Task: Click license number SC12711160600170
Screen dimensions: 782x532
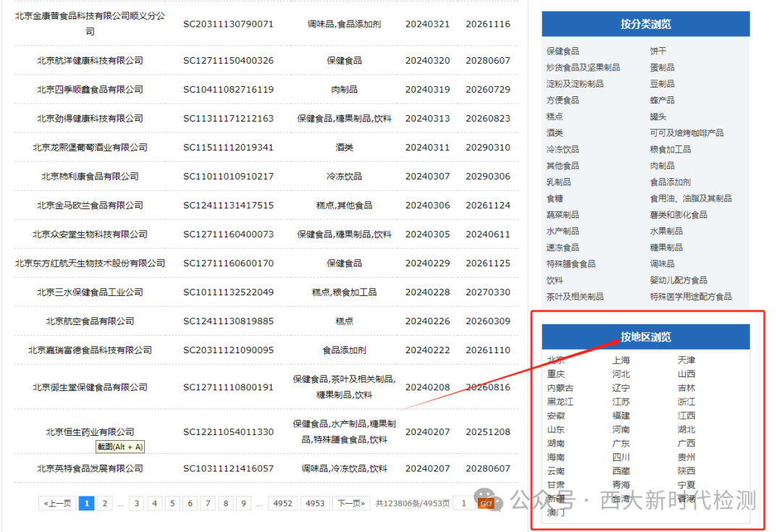Action: [x=228, y=263]
